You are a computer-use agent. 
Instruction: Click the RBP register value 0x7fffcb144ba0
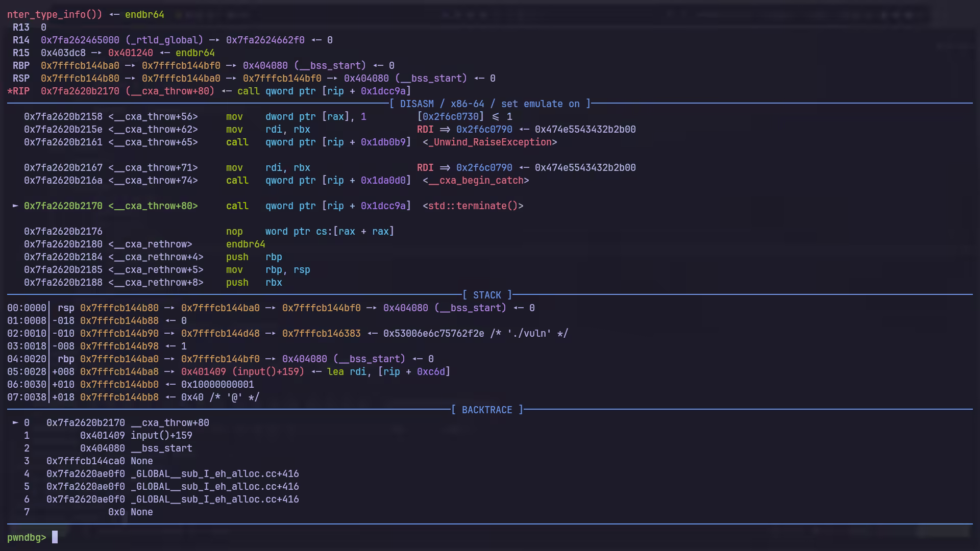tap(80, 66)
